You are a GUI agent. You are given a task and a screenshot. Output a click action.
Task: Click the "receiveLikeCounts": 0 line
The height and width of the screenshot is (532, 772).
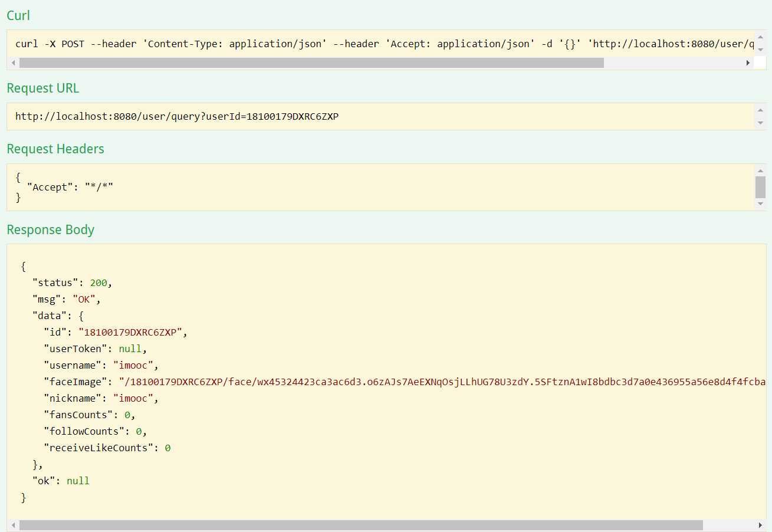point(107,448)
